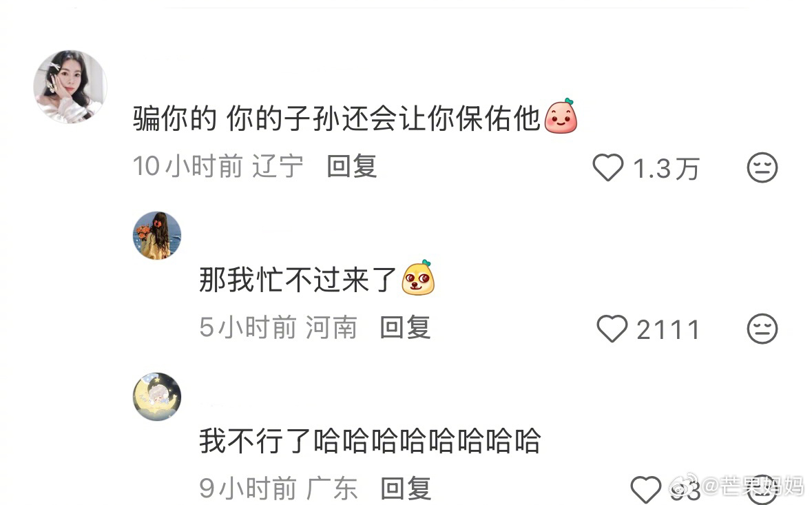The image size is (812, 505).
Task: Tap 回复 on the 河南 reply
Action: (405, 328)
